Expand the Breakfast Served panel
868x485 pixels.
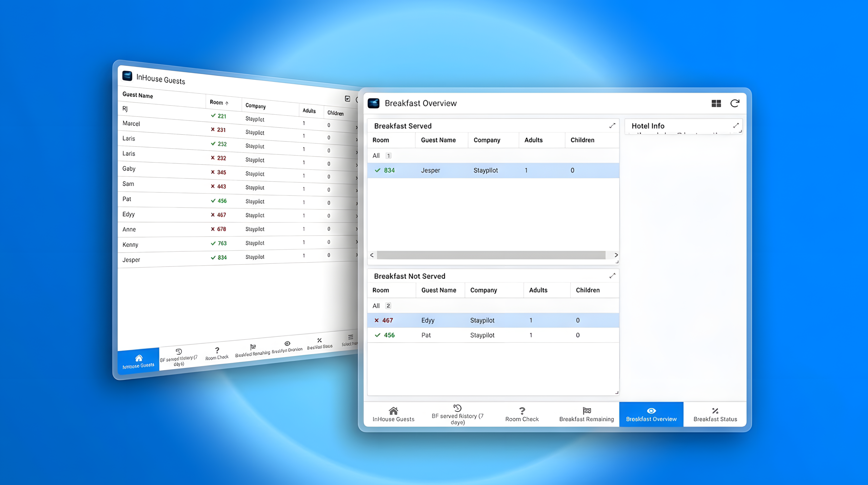tap(612, 126)
